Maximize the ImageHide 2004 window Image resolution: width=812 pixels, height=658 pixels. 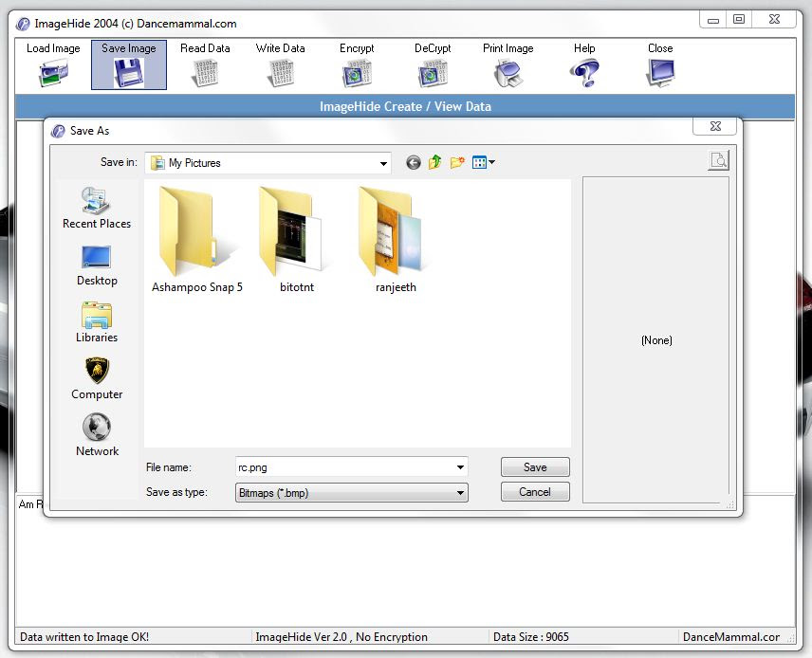(739, 19)
